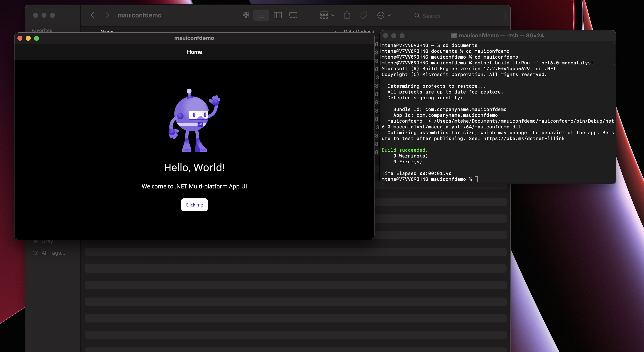Zoom mauiconfdemo app with green button
This screenshot has height=352, width=644.
37,38
